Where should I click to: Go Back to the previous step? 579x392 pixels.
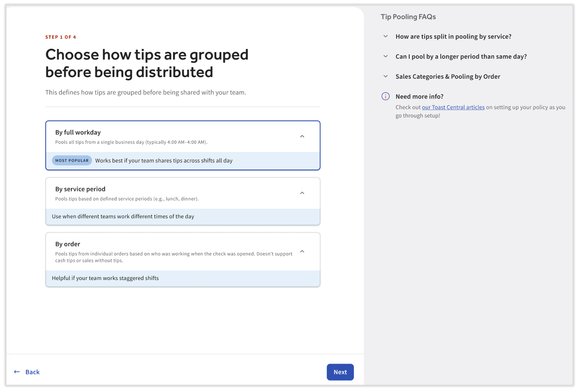coord(32,372)
